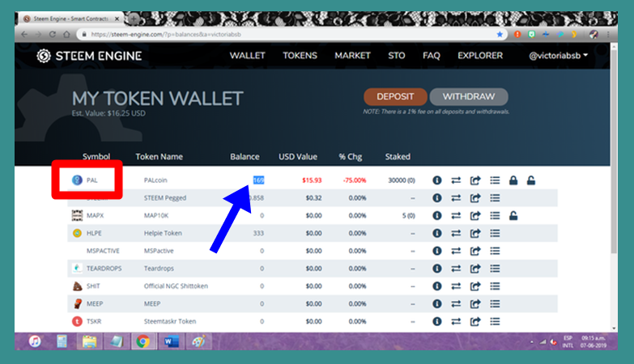Bookmark page with the star icon
634x364 pixels.
[x=500, y=34]
